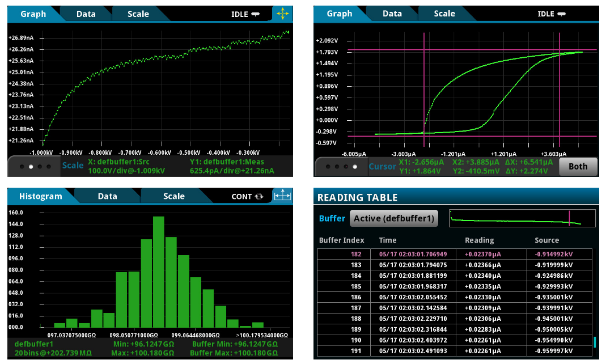
Task: Open the Data tab beside the Histogram tab
Action: (107, 196)
